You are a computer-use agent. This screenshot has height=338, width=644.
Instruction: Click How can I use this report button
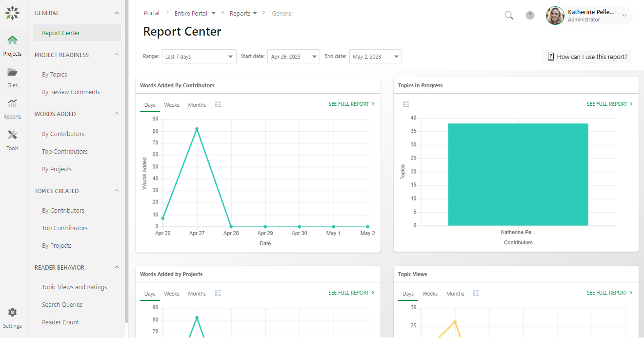[x=587, y=57]
